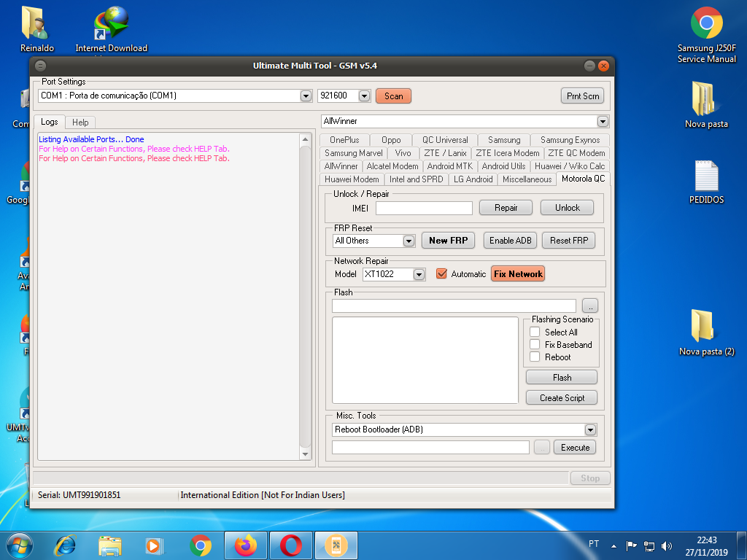Open the Reinaldo user folder on desktop
Image resolution: width=747 pixels, height=560 pixels.
[x=36, y=29]
